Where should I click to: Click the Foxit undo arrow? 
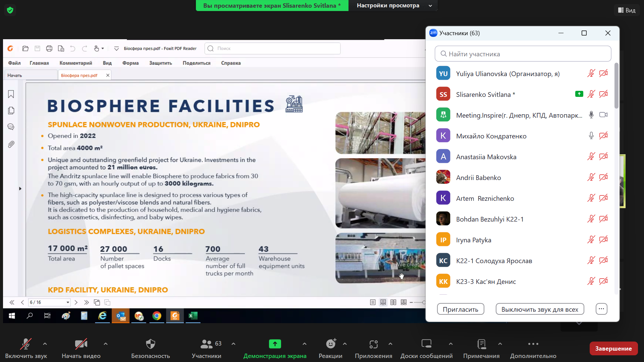click(x=73, y=49)
